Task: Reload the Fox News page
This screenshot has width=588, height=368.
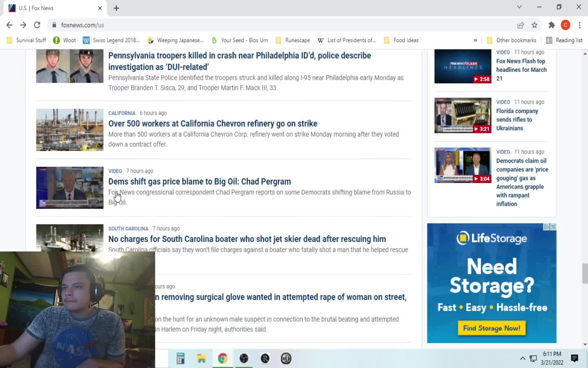Action: pos(37,25)
